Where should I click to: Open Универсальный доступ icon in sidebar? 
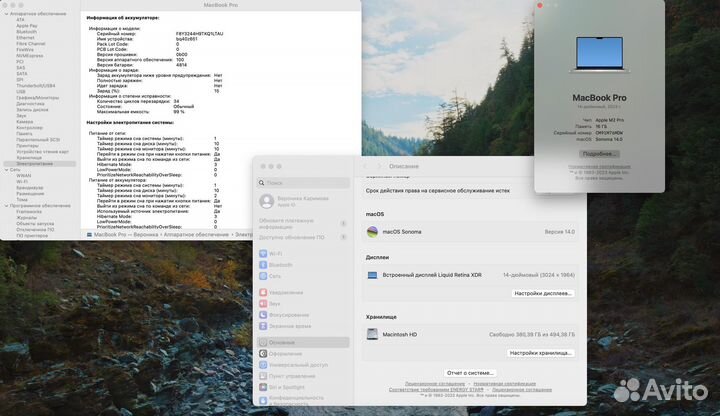pyautogui.click(x=263, y=365)
